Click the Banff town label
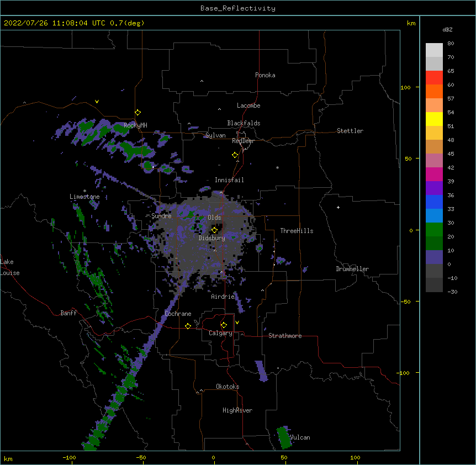476x465 pixels. (x=68, y=313)
